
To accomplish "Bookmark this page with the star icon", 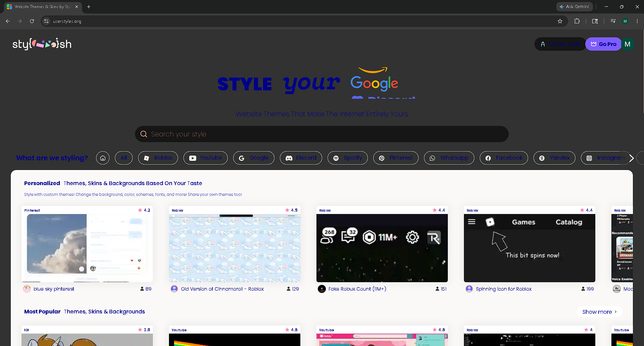I will tap(560, 21).
